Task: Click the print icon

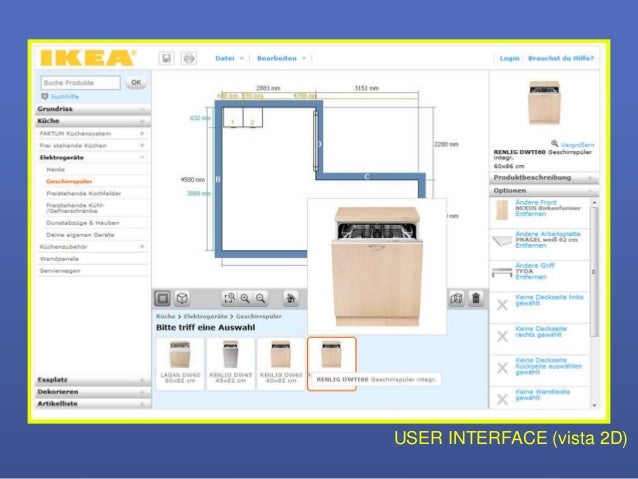Action: click(188, 58)
